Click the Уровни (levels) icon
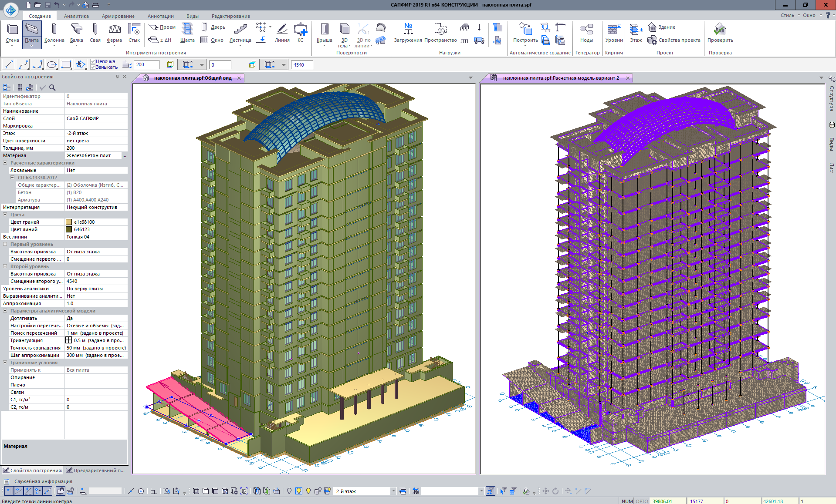The image size is (836, 504). click(614, 33)
